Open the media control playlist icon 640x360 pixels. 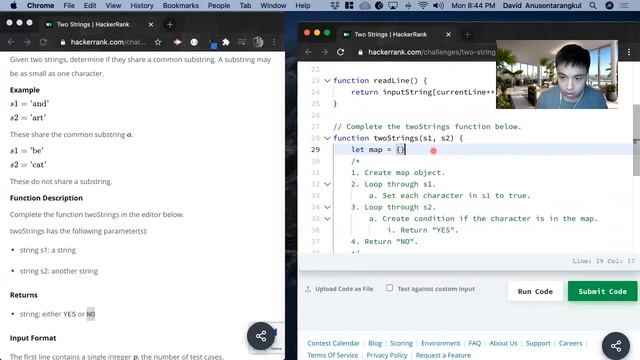coord(242,42)
